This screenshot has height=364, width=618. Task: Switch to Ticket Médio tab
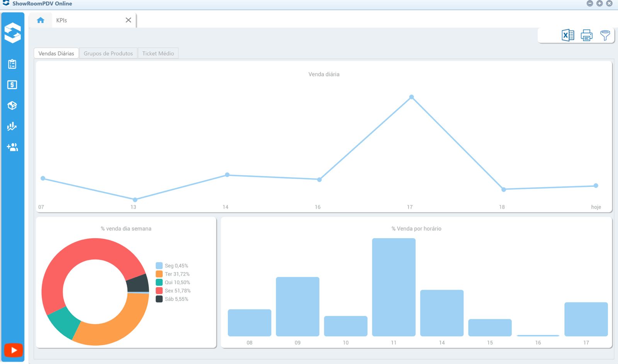[158, 53]
